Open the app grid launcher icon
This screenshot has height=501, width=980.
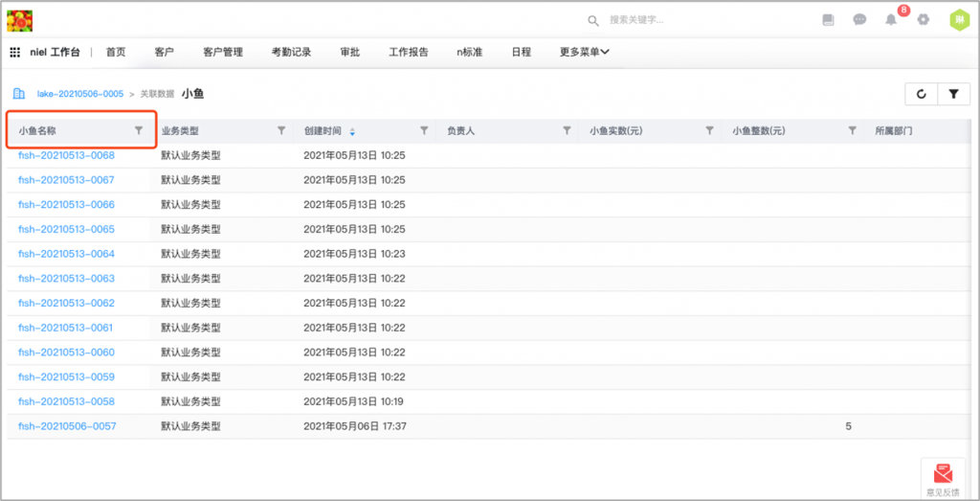coord(15,53)
